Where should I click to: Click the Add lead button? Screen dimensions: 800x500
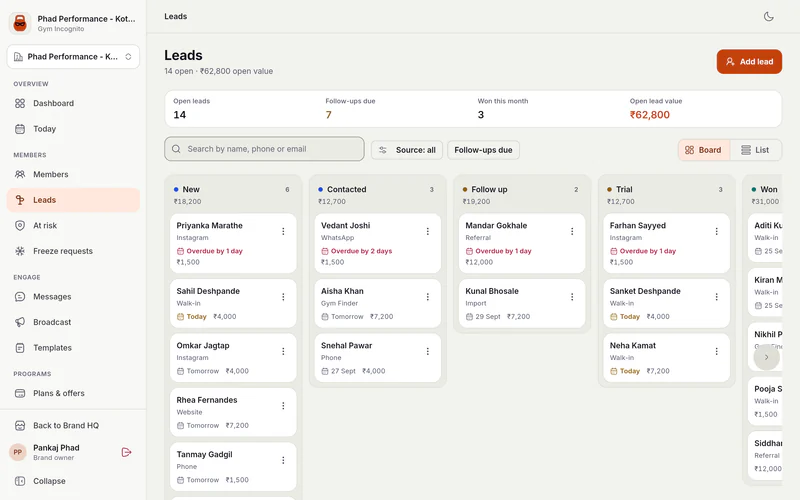pyautogui.click(x=749, y=62)
